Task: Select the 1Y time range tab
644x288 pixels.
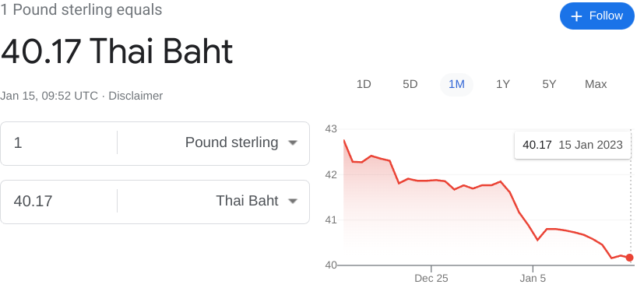Action: [x=503, y=85]
